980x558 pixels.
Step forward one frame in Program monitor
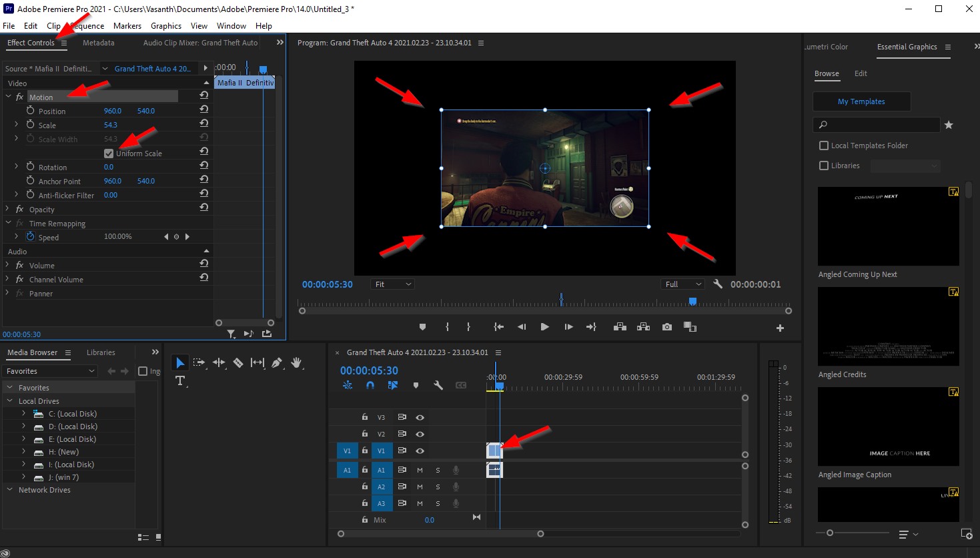tap(568, 327)
